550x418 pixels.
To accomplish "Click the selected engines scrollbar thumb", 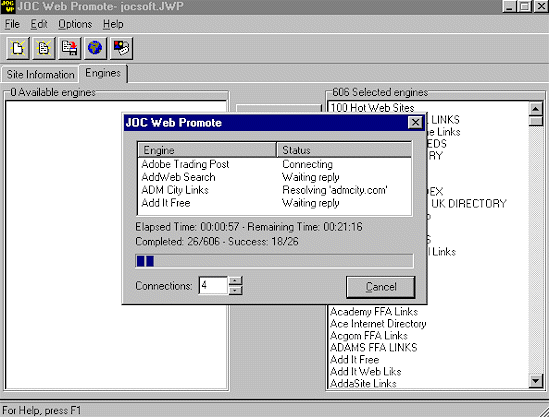I will 536,121.
